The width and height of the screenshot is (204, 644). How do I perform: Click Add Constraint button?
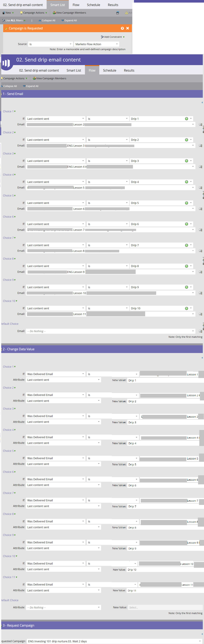[x=113, y=37]
